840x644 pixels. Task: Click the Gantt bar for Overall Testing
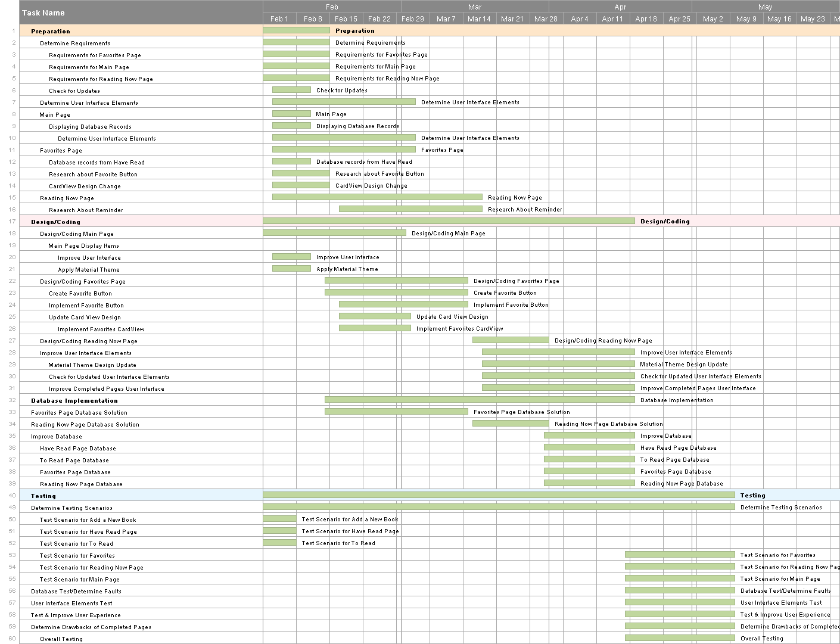coord(680,638)
